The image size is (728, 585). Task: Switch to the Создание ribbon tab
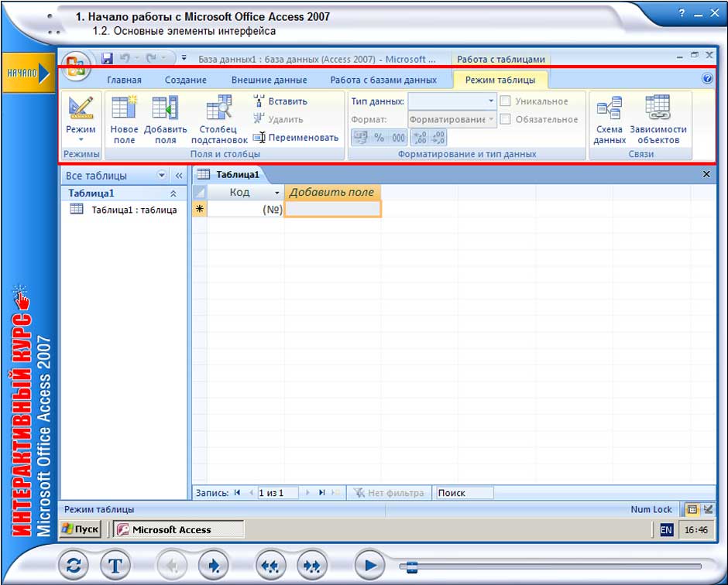(x=185, y=80)
